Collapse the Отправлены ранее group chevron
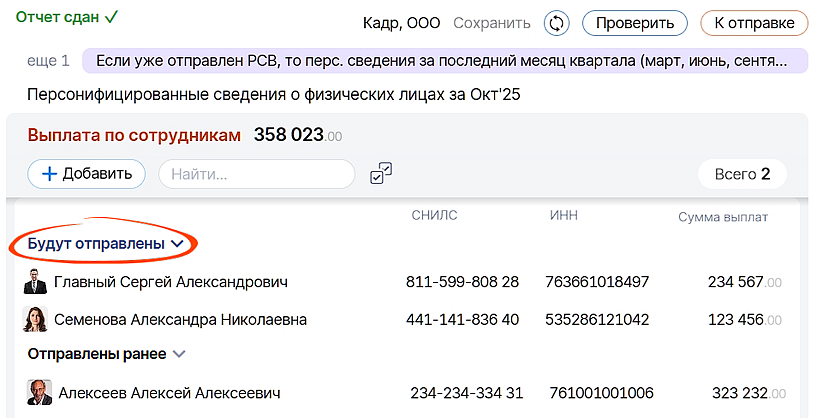The width and height of the screenshot is (817, 418). (179, 354)
